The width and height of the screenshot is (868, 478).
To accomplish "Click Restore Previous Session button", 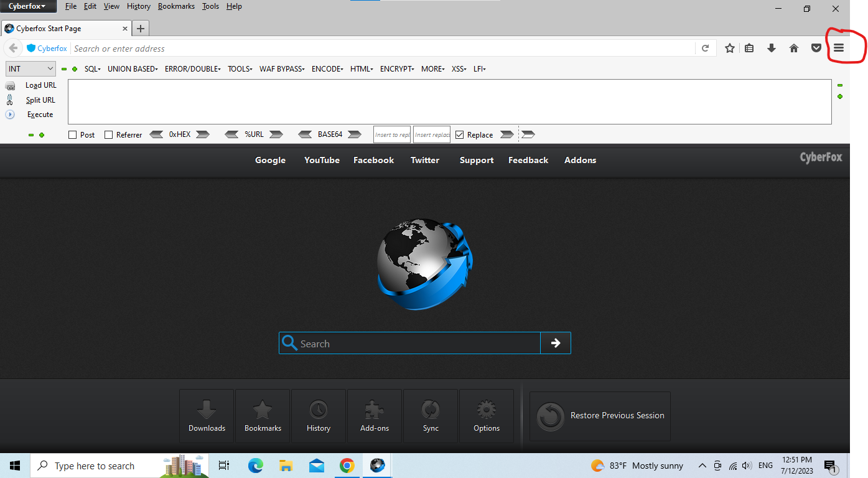I will 600,416.
